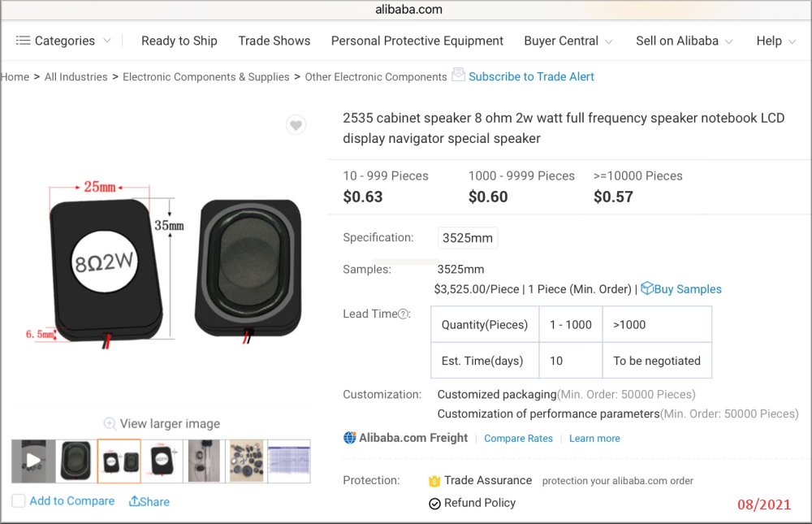The image size is (812, 524).
Task: Tick the Add to Compare checkbox
Action: coord(19,501)
